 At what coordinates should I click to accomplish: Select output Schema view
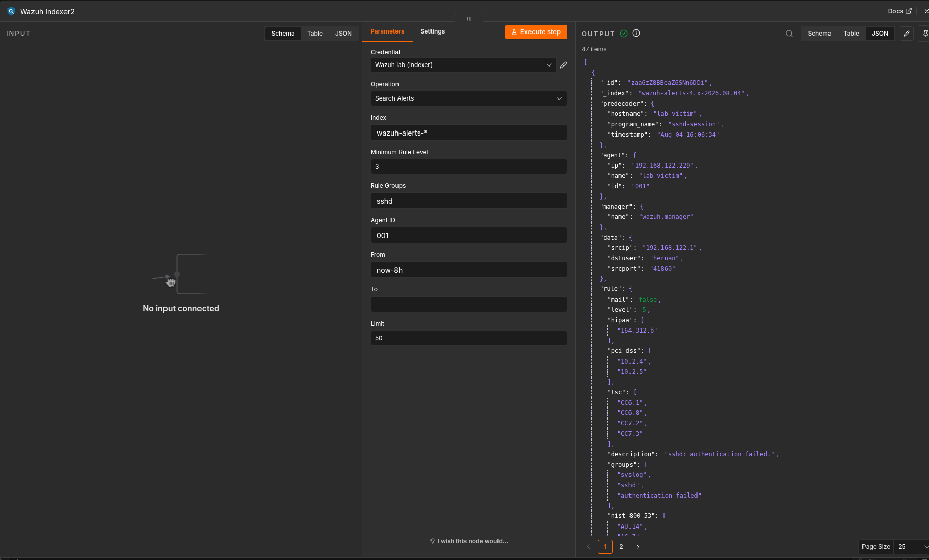tap(819, 34)
